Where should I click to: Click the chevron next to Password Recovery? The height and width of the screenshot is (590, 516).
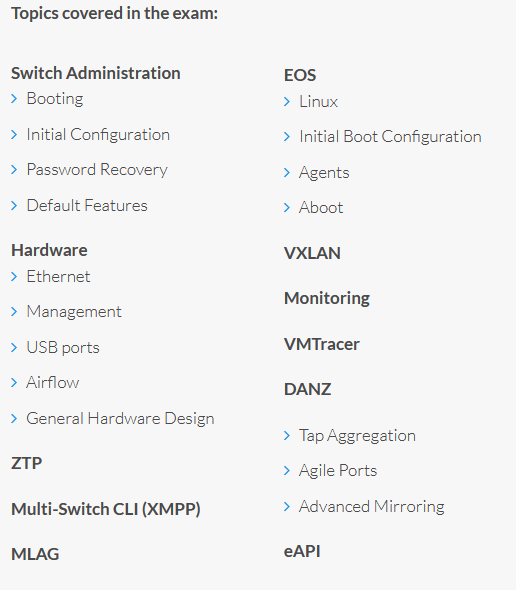click(14, 170)
